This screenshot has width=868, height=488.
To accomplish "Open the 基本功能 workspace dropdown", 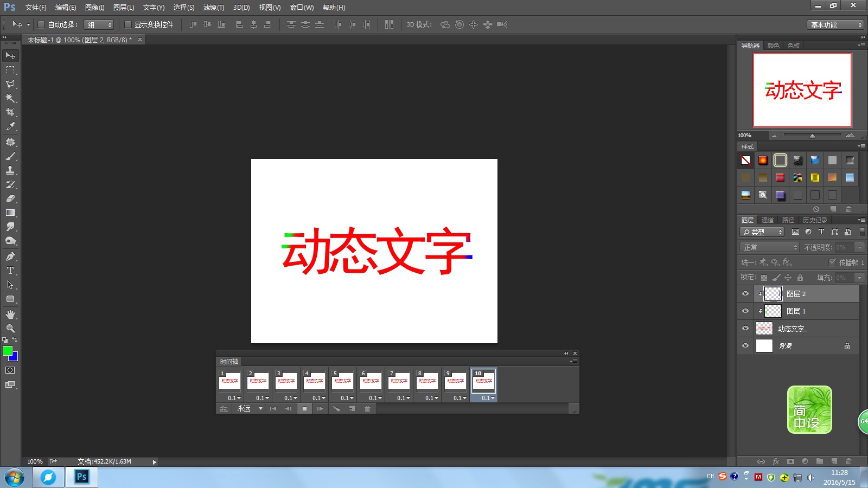I will [835, 25].
